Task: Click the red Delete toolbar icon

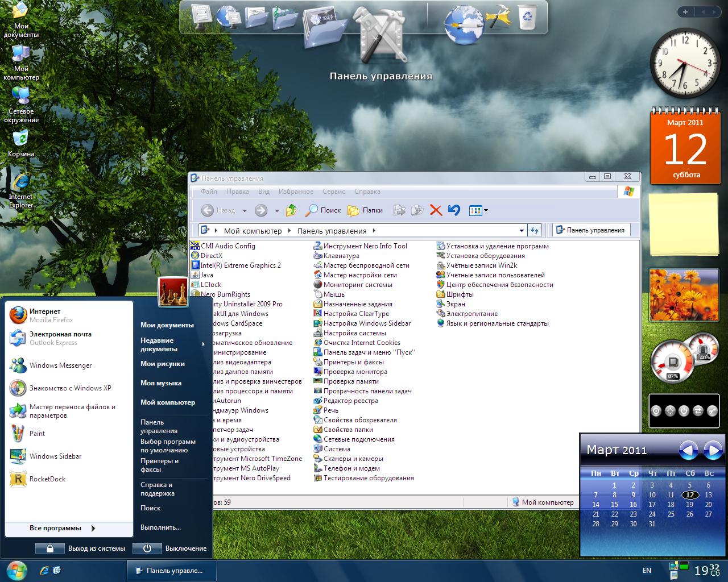Action: point(436,210)
